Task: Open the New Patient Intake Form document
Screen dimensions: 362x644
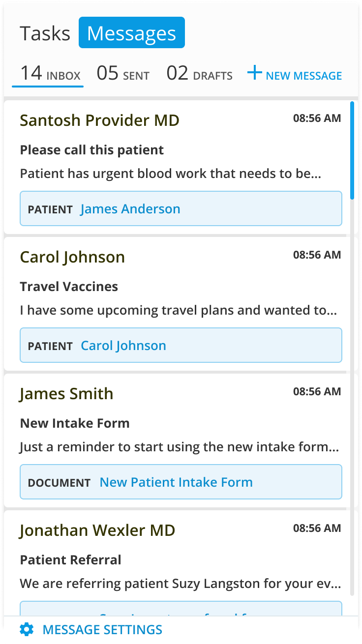Action: (x=176, y=482)
